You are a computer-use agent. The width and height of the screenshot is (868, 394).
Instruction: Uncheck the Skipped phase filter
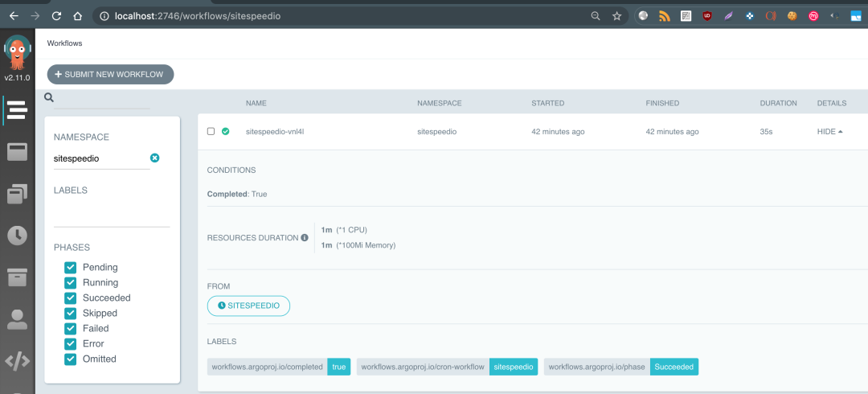pos(70,313)
